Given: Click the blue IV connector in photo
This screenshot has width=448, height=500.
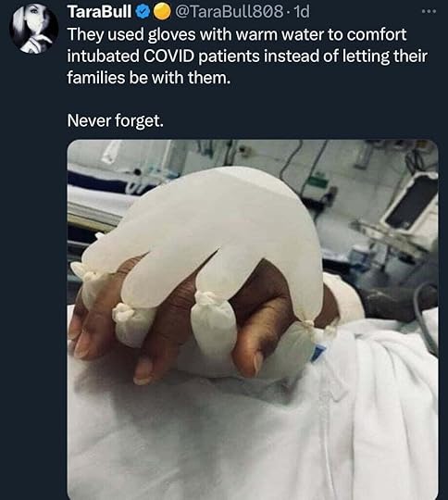Looking at the screenshot, I should coord(318,352).
